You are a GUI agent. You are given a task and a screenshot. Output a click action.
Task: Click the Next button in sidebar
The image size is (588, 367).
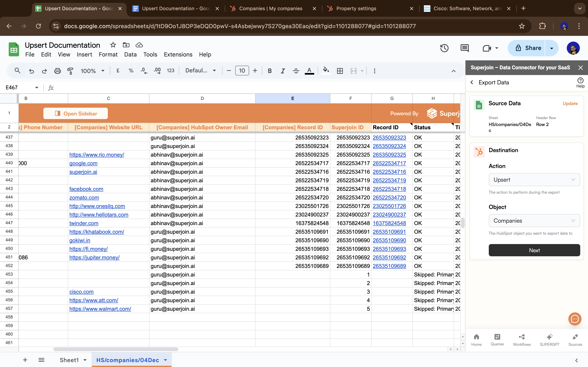pyautogui.click(x=534, y=250)
